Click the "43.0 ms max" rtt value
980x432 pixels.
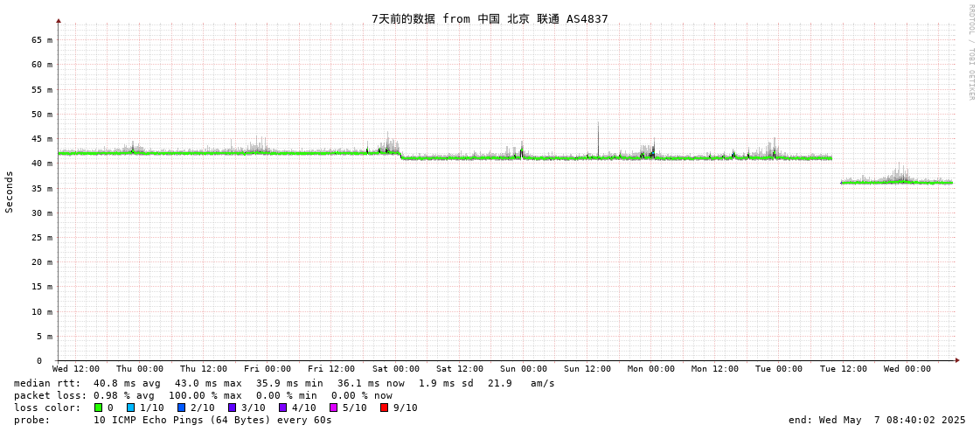pyautogui.click(x=208, y=383)
